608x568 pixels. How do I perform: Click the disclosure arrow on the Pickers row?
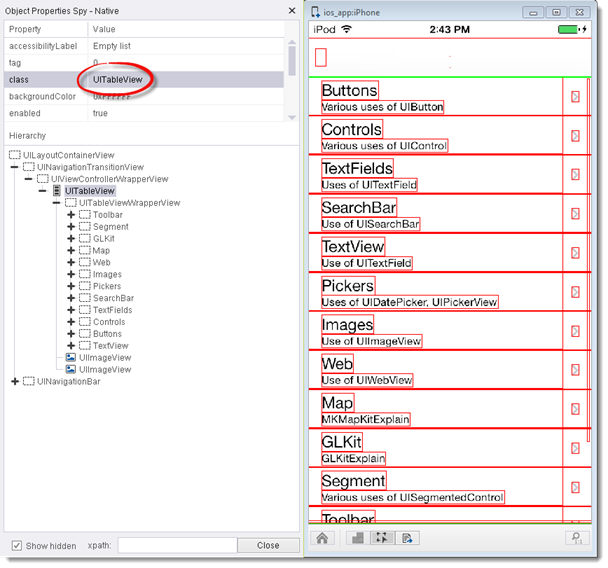(x=575, y=292)
